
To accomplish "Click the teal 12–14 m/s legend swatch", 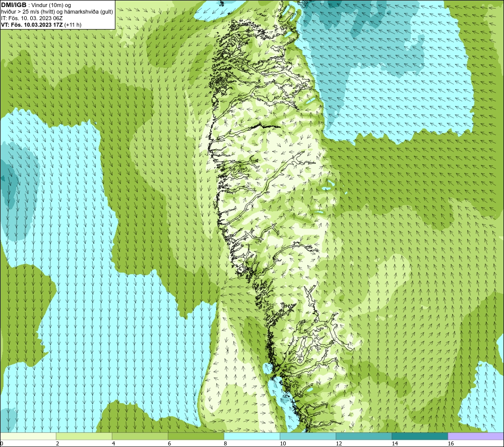I will coord(364,436).
